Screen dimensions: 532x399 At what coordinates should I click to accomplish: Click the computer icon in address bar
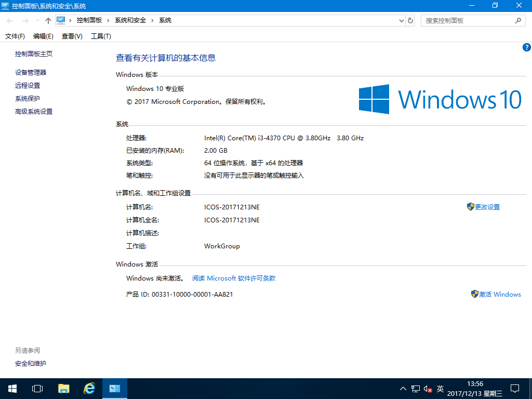click(x=61, y=20)
